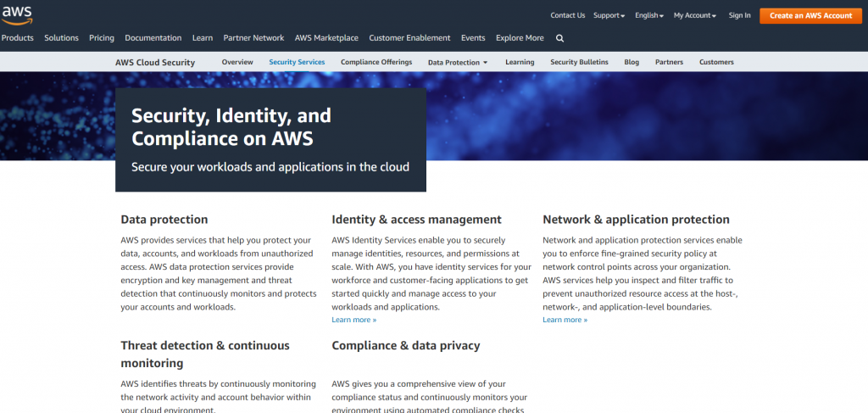This screenshot has height=413, width=868.
Task: Select the Compliance Offerings tab
Action: [376, 62]
